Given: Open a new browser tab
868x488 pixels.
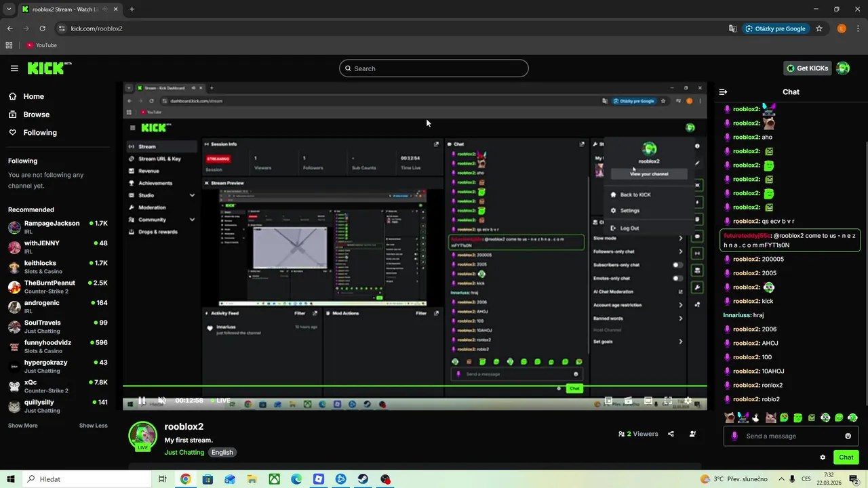Looking at the screenshot, I should click(132, 9).
